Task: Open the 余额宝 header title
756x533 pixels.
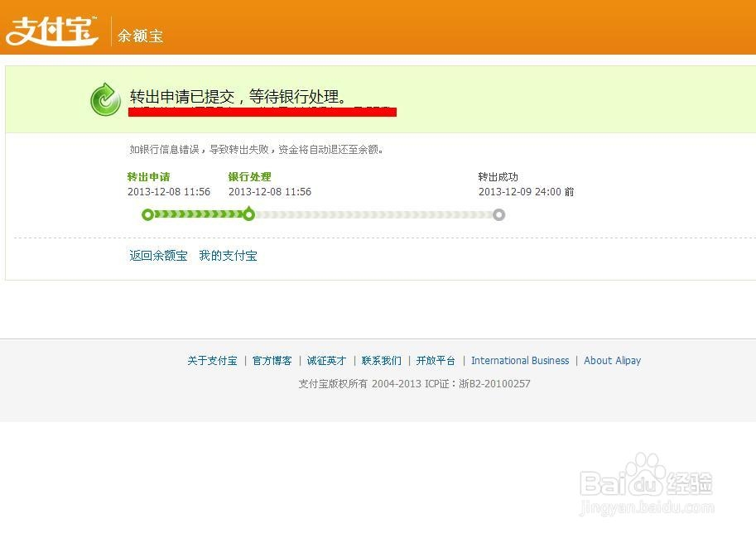Action: 140,36
